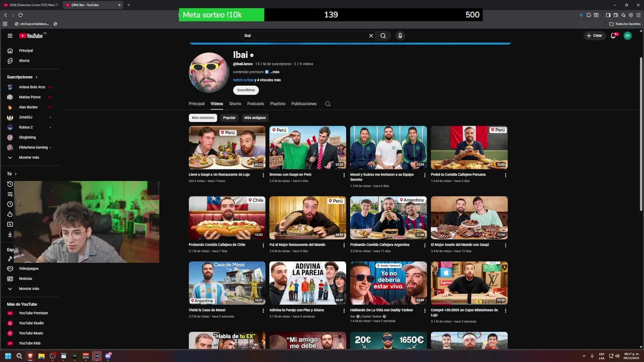Click the magnifier search button
Image resolution: width=644 pixels, height=362 pixels.
[383, 36]
